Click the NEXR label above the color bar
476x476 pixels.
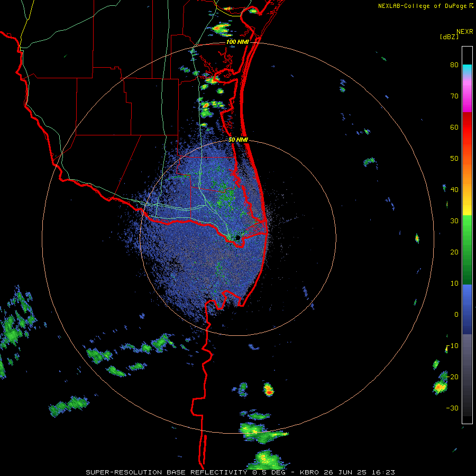click(x=465, y=32)
